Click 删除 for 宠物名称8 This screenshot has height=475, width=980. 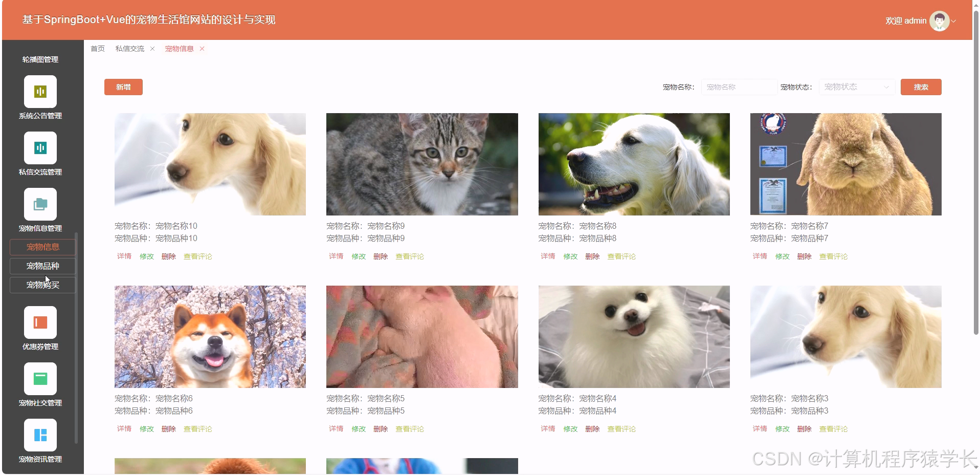[592, 256]
